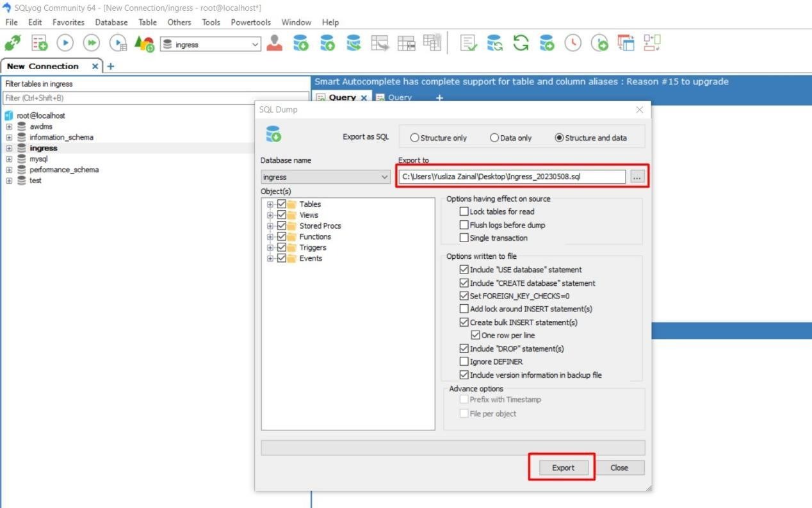Select the Structure only radio button

click(x=415, y=137)
